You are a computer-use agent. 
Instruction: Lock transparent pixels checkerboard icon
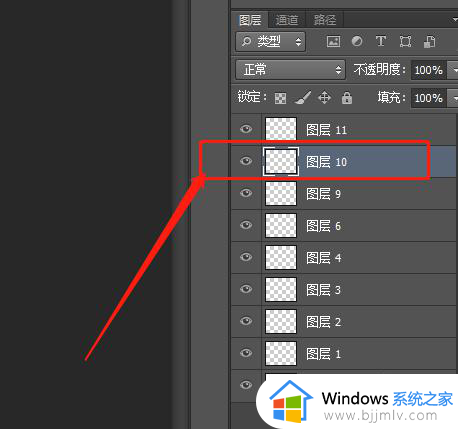coord(280,98)
